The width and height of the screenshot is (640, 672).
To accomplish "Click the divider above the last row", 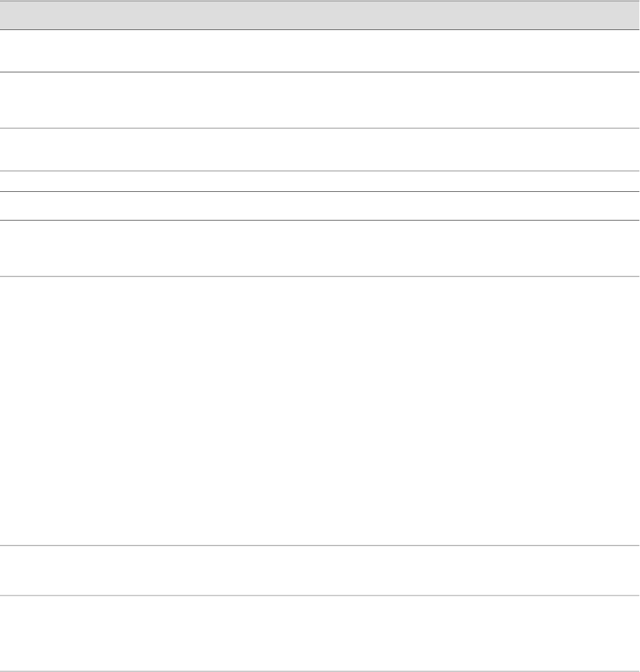I will pyautogui.click(x=320, y=596).
